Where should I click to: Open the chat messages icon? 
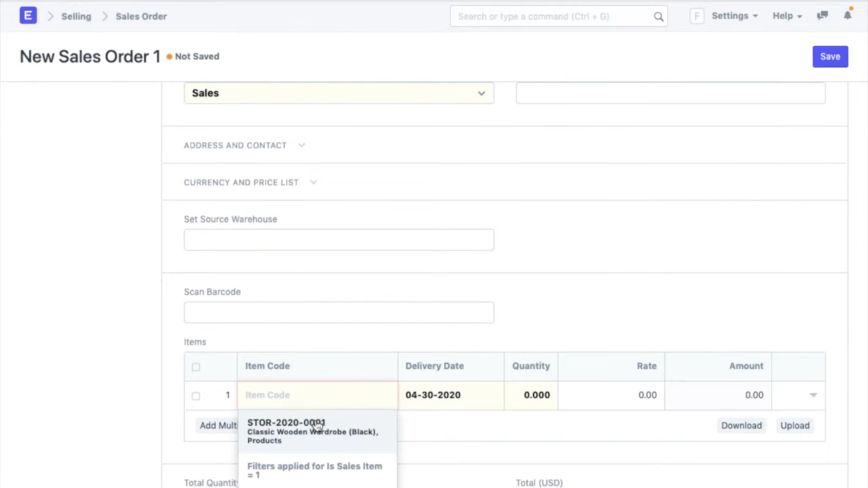(822, 16)
